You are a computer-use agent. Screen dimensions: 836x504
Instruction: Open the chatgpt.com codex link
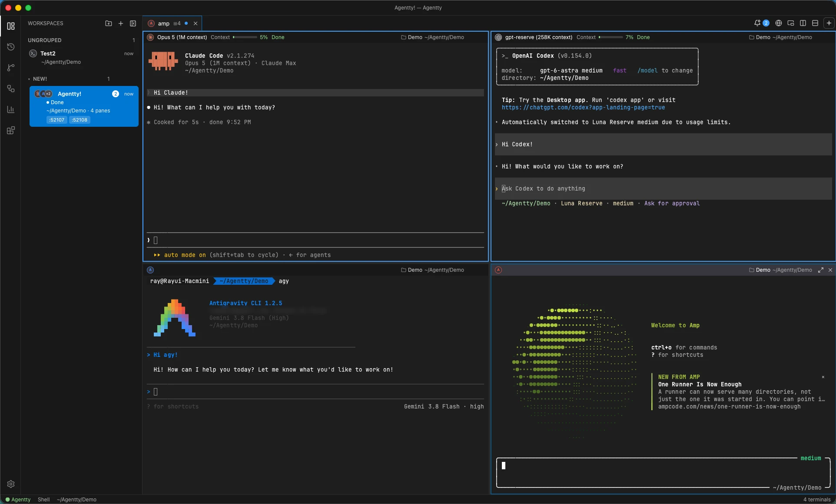point(583,108)
